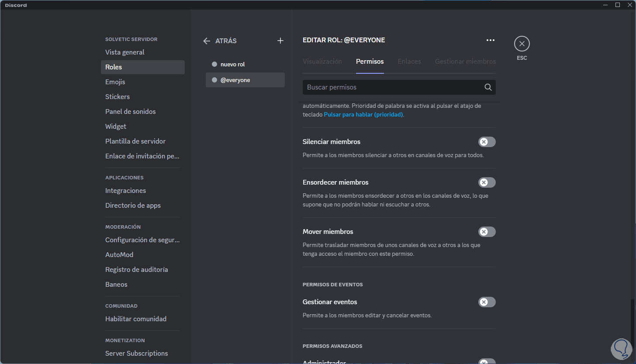Go to Registro de auditoría
This screenshot has width=636, height=364.
(136, 270)
